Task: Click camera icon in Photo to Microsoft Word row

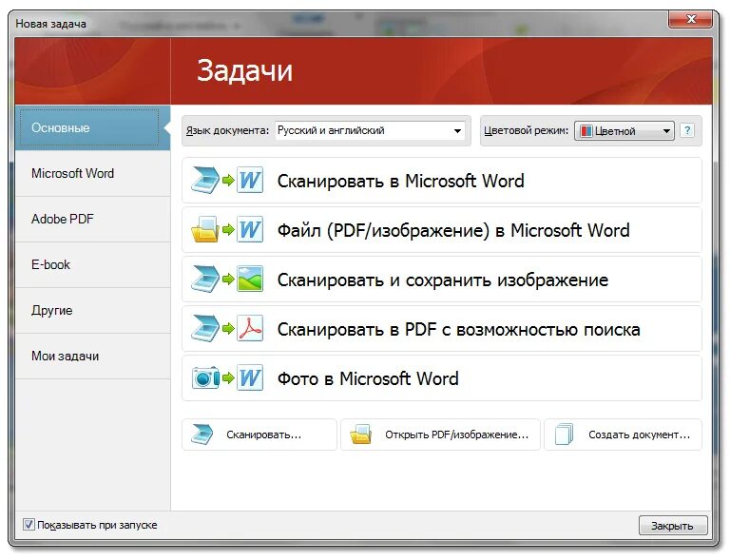Action: point(205,377)
